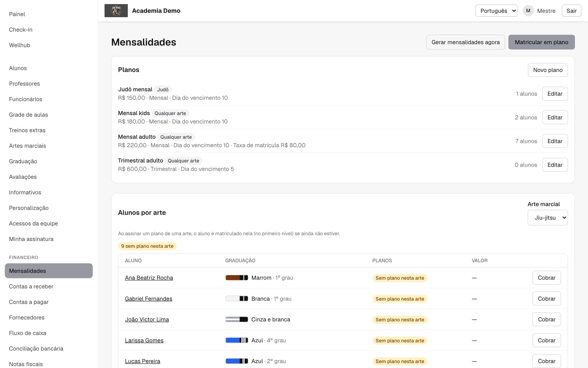This screenshot has height=368, width=588.
Task: Open the Arte marcial Jiu-jitsu dropdown
Action: 547,218
